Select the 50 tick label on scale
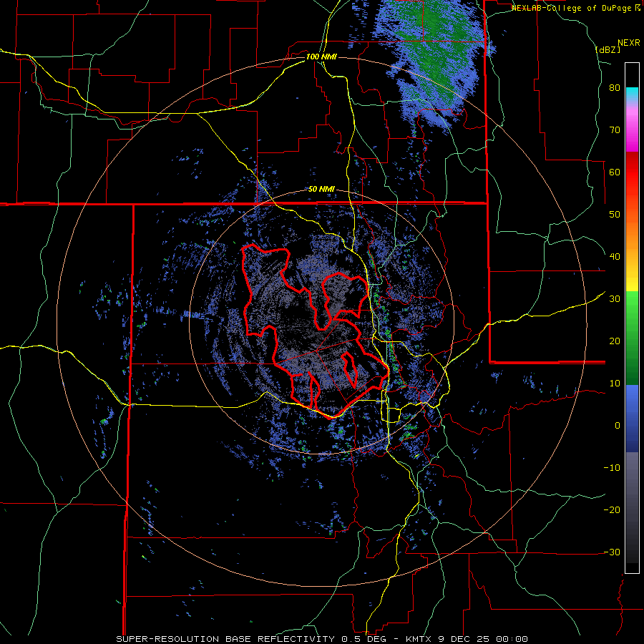 point(615,215)
